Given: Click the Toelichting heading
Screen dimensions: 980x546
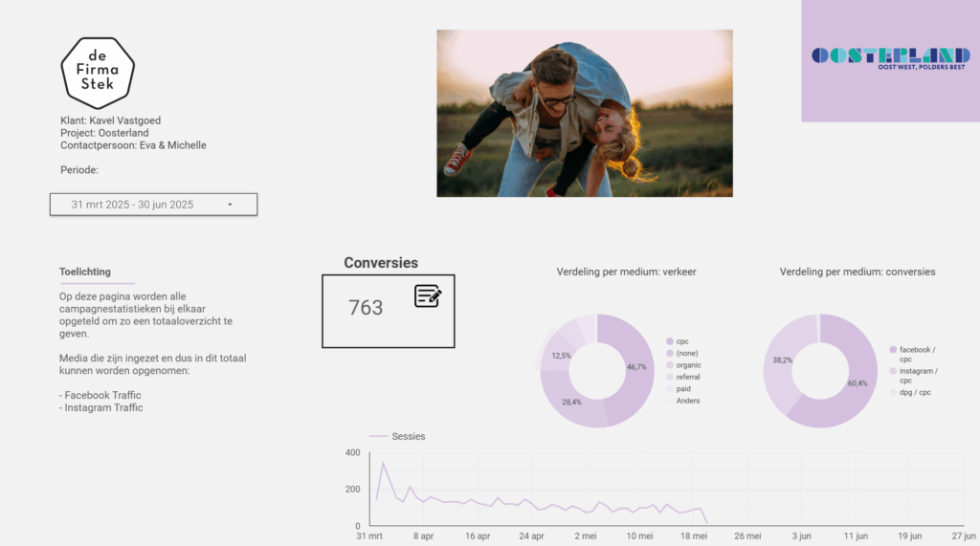Looking at the screenshot, I should 85,272.
